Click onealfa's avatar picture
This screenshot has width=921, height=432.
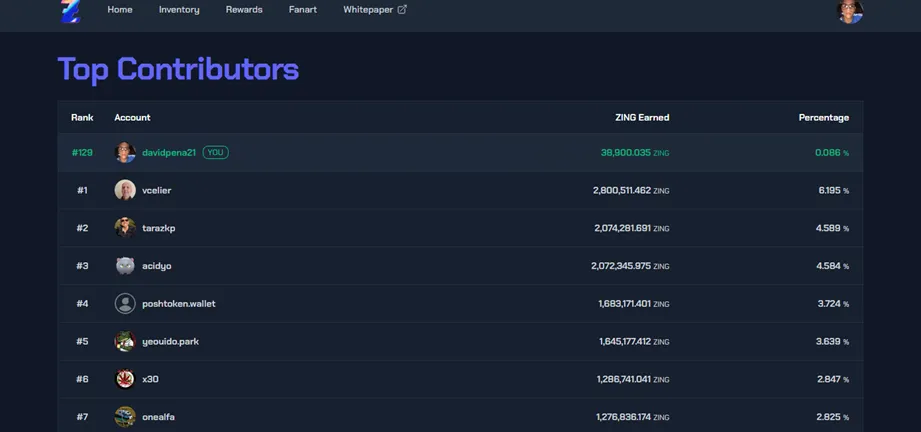click(125, 417)
